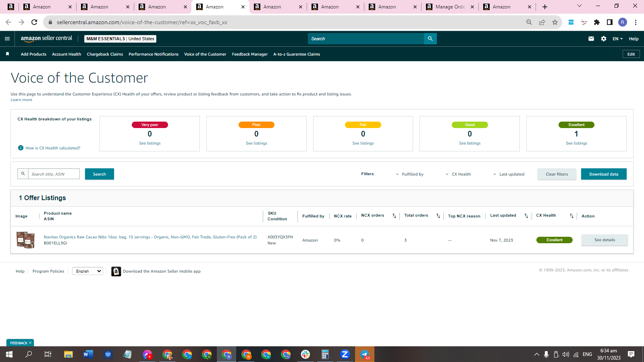The height and width of the screenshot is (362, 644).
Task: Expand the CX Health filter
Action: coord(458,174)
